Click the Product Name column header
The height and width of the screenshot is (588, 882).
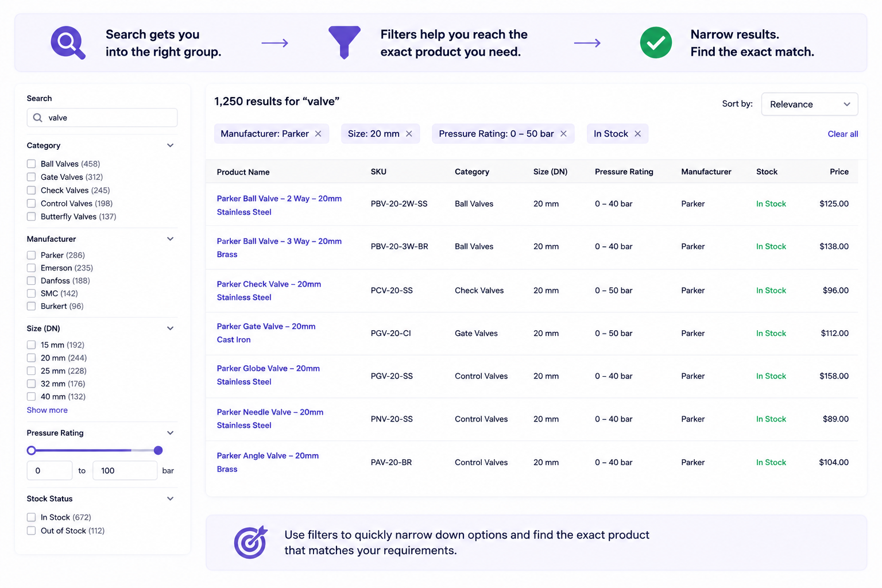click(x=243, y=172)
